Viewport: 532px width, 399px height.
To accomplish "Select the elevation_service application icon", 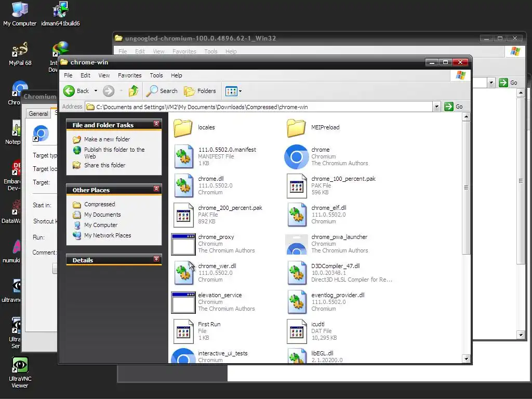I will coord(183,303).
